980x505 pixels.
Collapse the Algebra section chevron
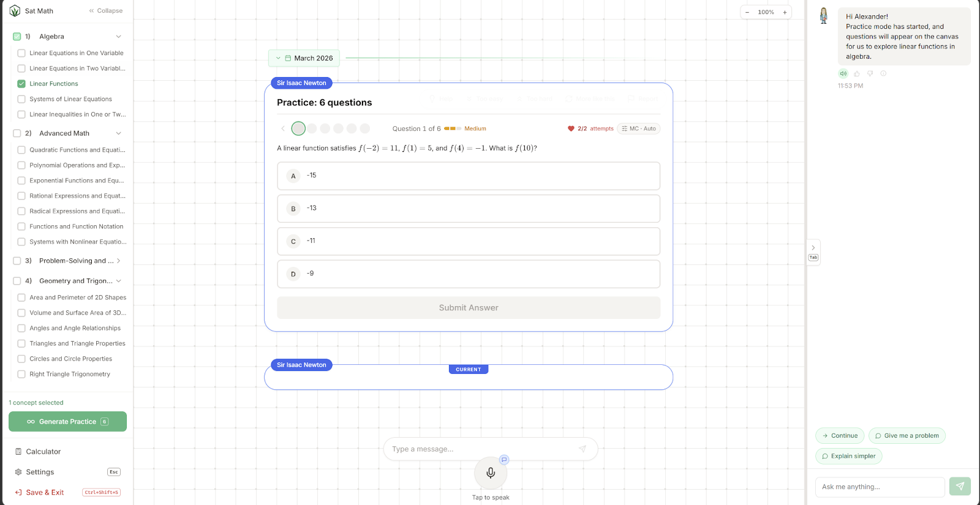pos(119,37)
